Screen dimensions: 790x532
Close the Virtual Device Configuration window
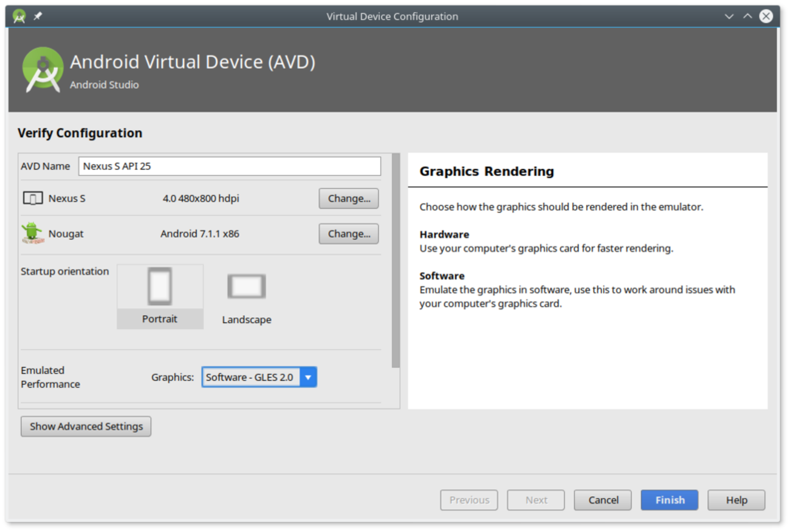pyautogui.click(x=766, y=16)
